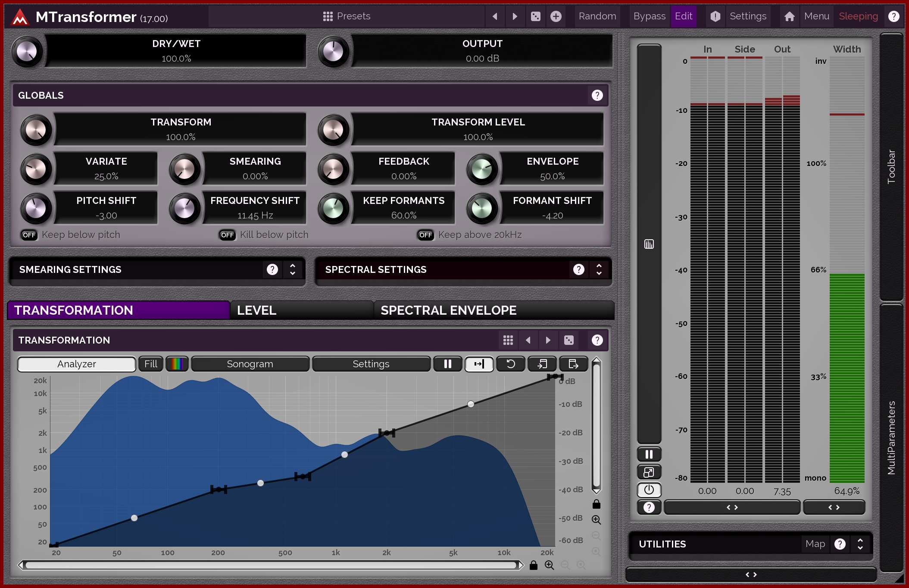Viewport: 909px width, 588px height.
Task: Expand the SPECTRAL SETTINGS panel
Action: pyautogui.click(x=599, y=269)
